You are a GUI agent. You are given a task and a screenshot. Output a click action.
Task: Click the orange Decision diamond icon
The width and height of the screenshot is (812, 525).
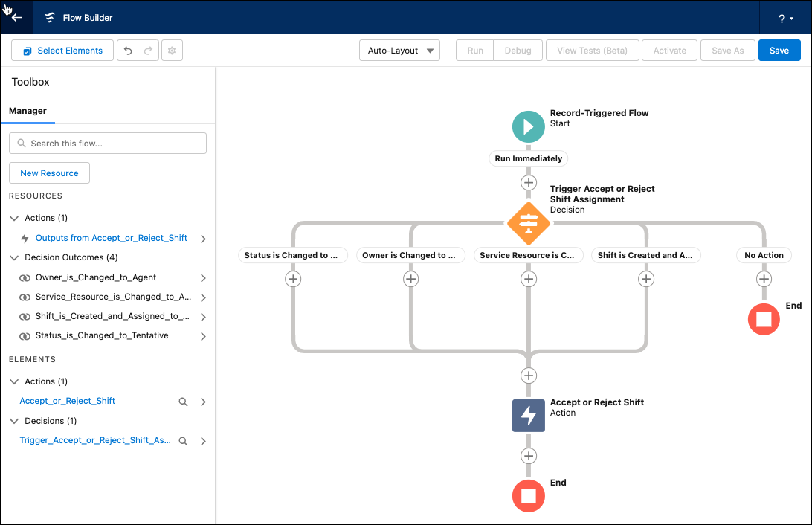click(528, 224)
